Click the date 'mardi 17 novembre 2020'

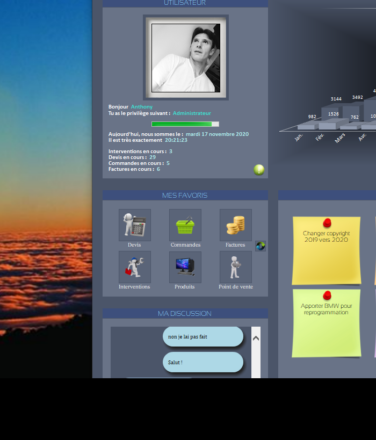217,134
